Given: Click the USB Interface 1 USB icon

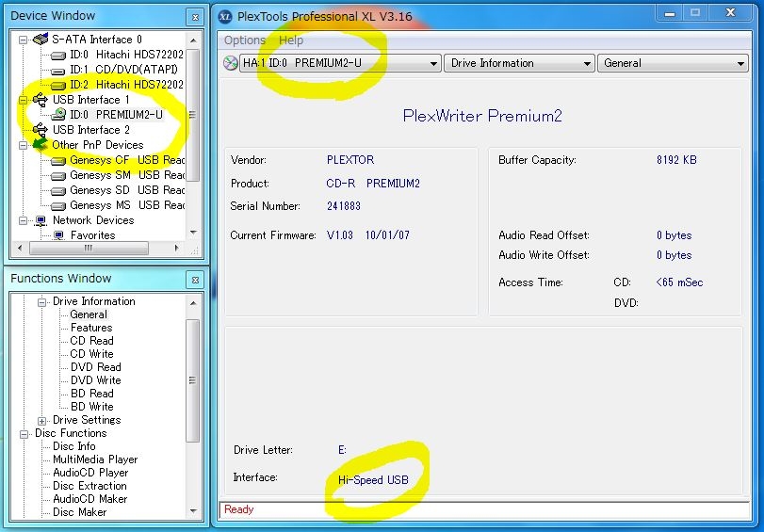Looking at the screenshot, I should click(x=40, y=100).
